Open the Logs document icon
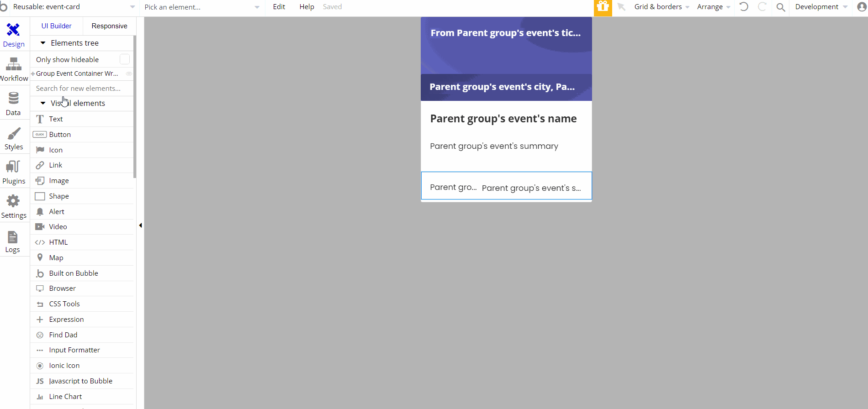 [x=13, y=237]
